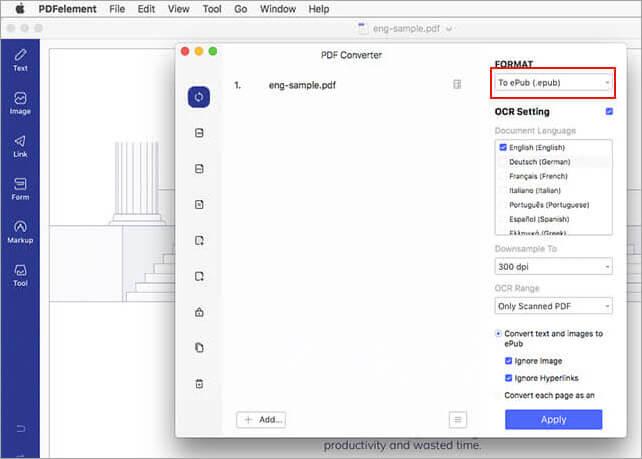This screenshot has width=642, height=459.
Task: Open the Link tool in left sidebar
Action: pyautogui.click(x=20, y=146)
